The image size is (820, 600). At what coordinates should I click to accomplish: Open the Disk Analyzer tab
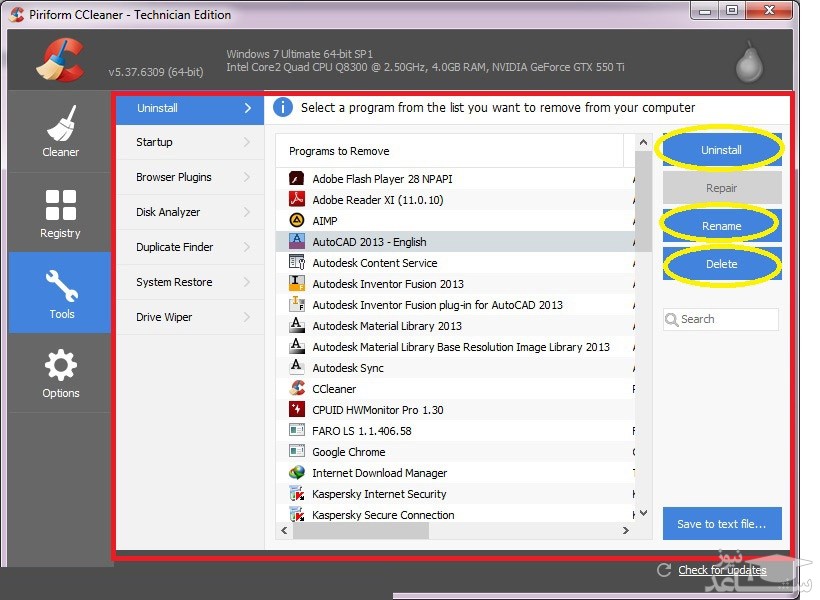pyautogui.click(x=168, y=212)
